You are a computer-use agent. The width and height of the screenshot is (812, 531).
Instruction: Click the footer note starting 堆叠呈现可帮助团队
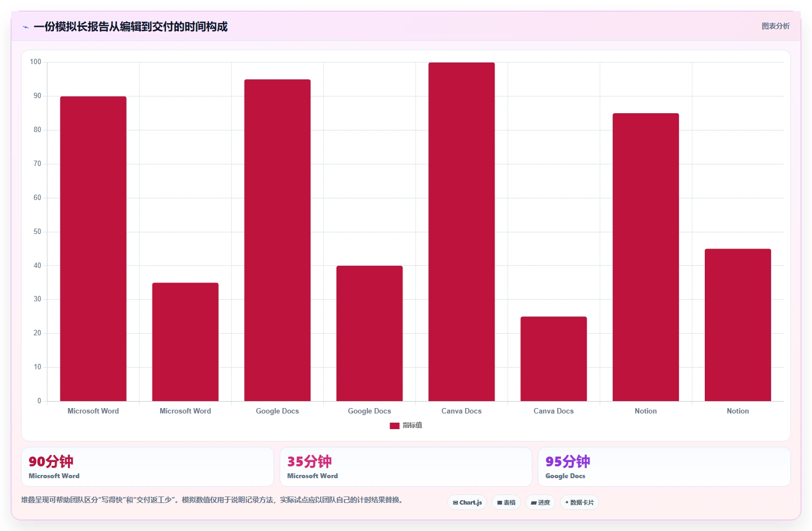212,500
